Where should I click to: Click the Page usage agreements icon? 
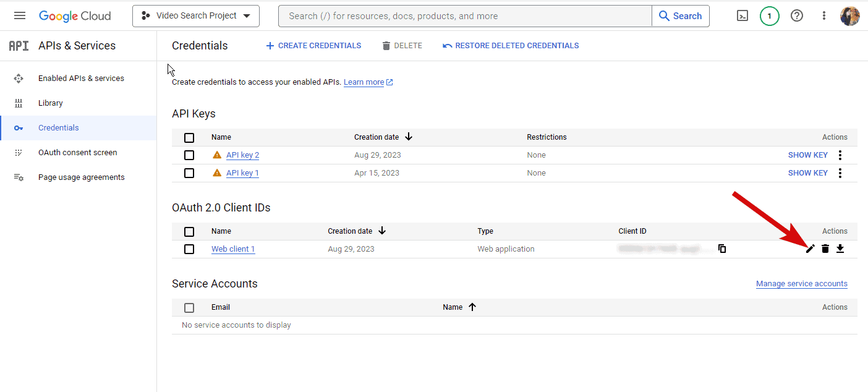click(x=19, y=177)
